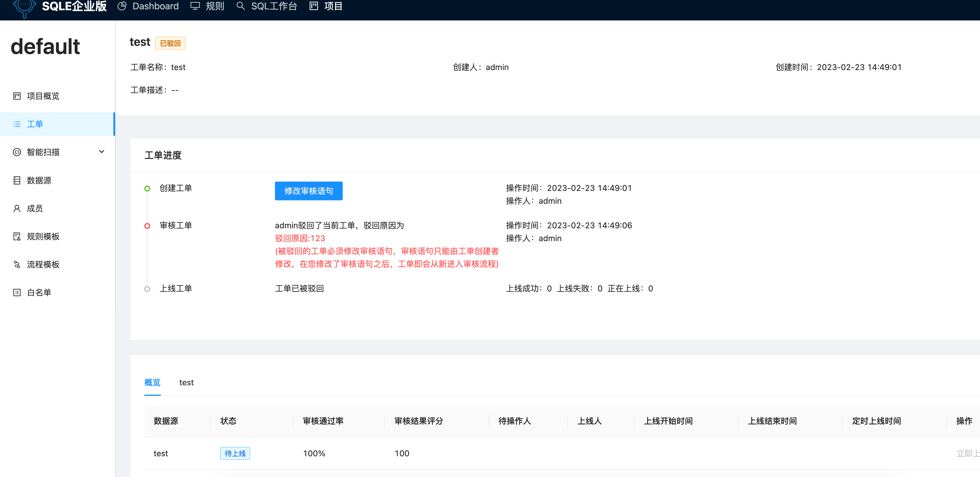
Task: Select the 成员 members icon
Action: [x=16, y=208]
